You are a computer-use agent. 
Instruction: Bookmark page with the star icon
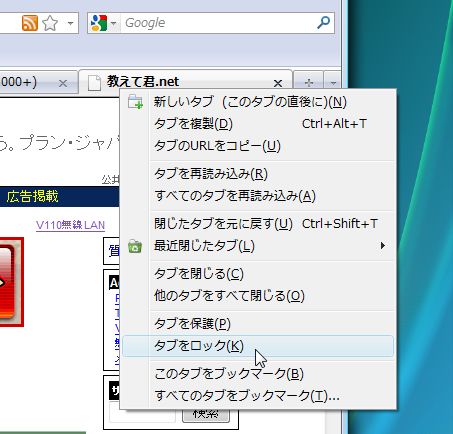click(50, 23)
